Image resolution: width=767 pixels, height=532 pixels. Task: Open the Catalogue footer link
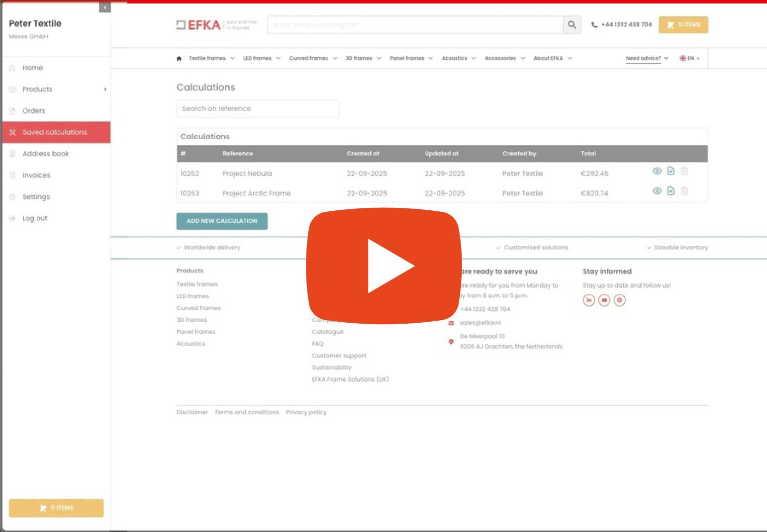[328, 332]
